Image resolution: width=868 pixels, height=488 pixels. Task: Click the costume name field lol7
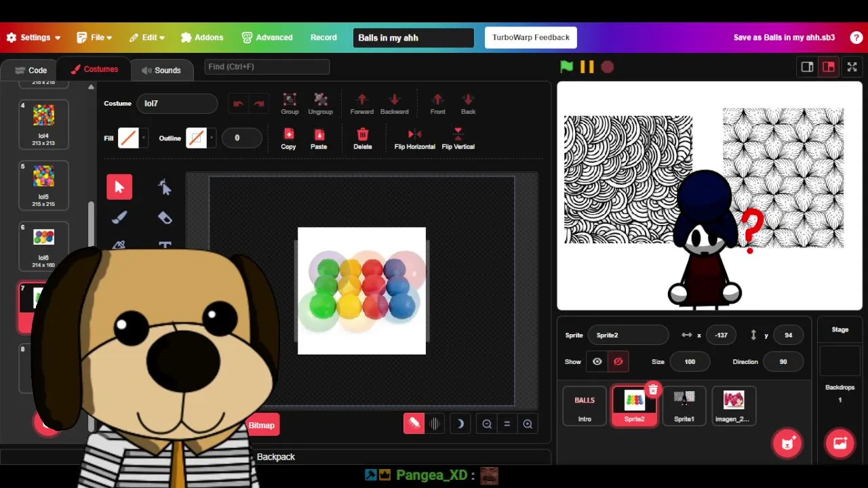178,104
